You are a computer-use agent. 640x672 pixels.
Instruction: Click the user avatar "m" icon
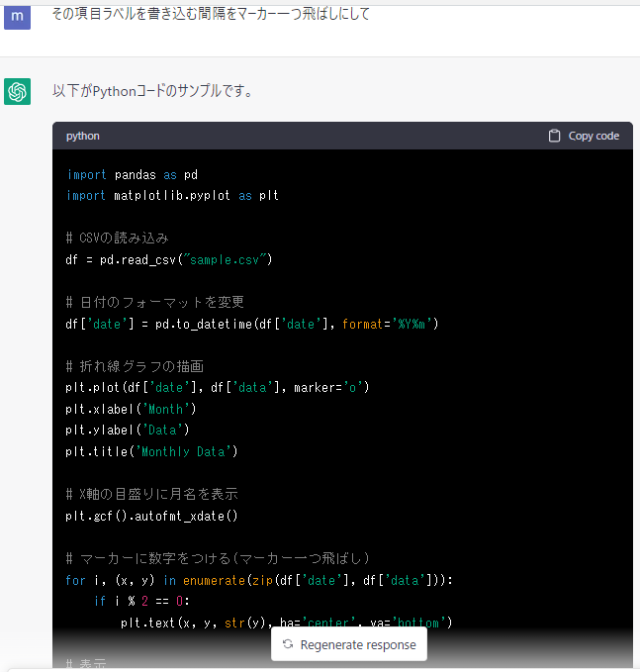(x=17, y=16)
